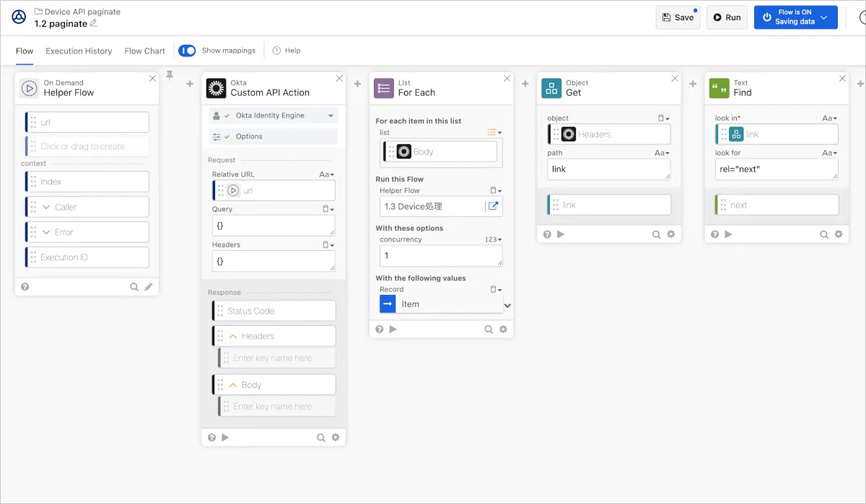Open the concurrency number type dropdown
Screen dimensions: 866x504
[494, 239]
